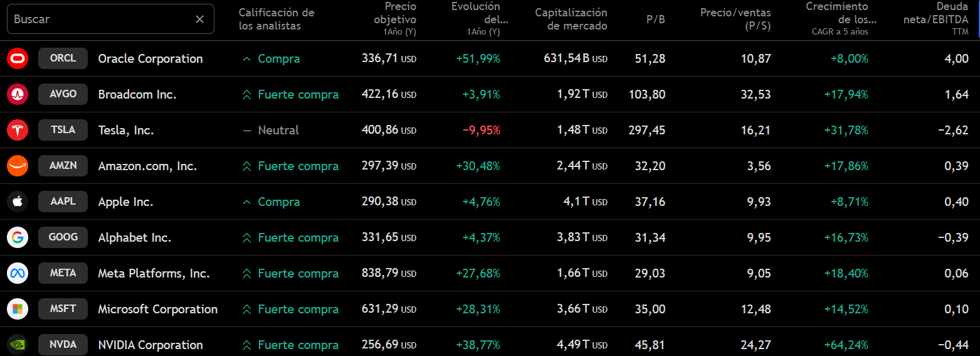Select the Apple Inc. name

point(125,202)
